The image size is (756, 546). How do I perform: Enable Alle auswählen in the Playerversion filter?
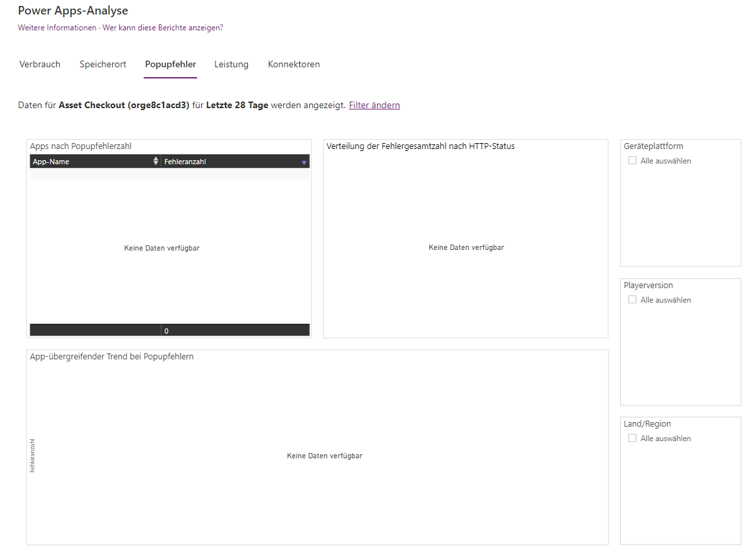tap(632, 299)
